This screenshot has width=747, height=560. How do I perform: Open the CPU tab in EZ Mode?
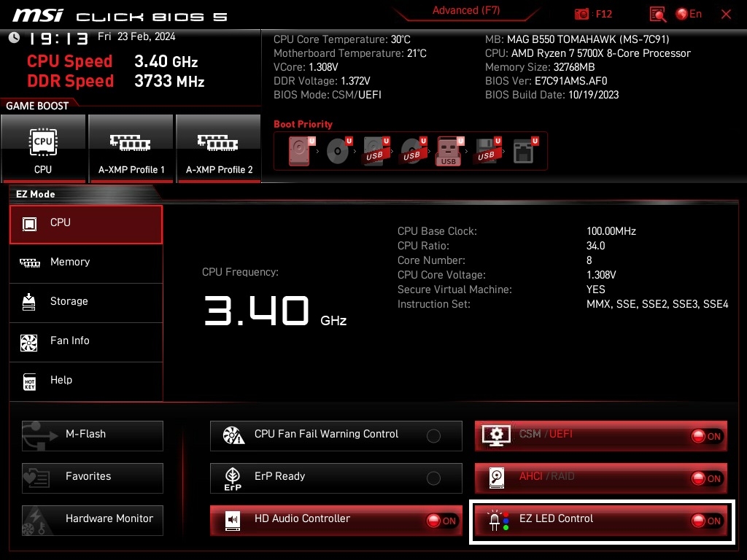(x=86, y=225)
